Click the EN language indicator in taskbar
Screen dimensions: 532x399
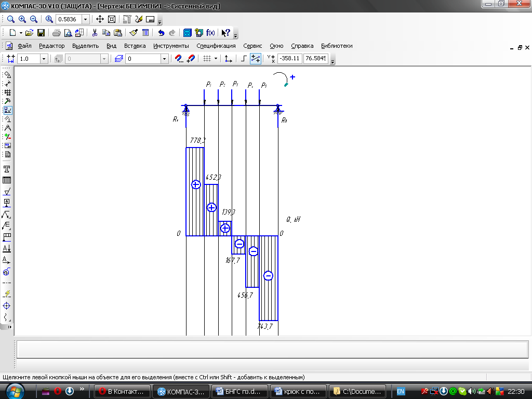tap(401, 391)
